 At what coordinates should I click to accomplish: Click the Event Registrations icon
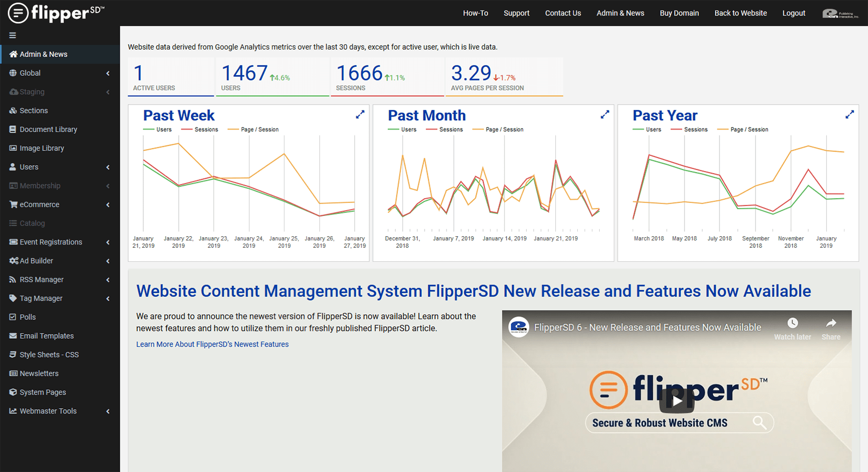point(13,242)
